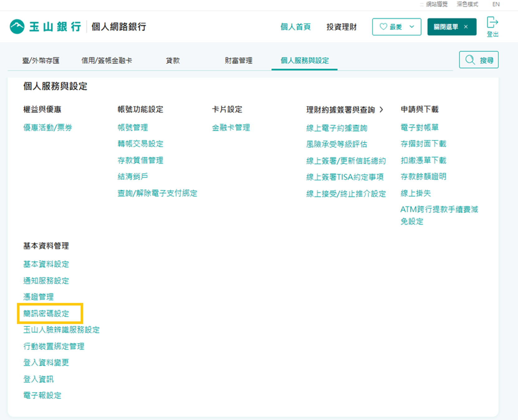The height and width of the screenshot is (420, 518).
Task: Open 存款質借管理 link
Action: (x=141, y=160)
